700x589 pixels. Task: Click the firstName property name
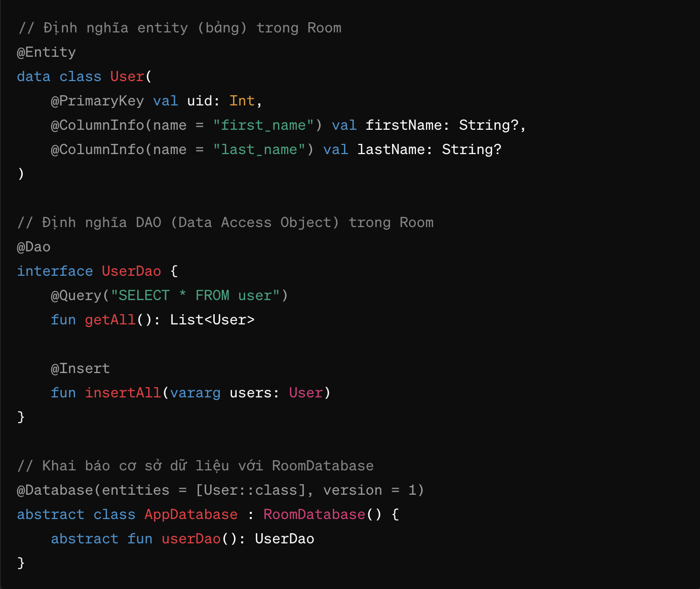pyautogui.click(x=403, y=125)
